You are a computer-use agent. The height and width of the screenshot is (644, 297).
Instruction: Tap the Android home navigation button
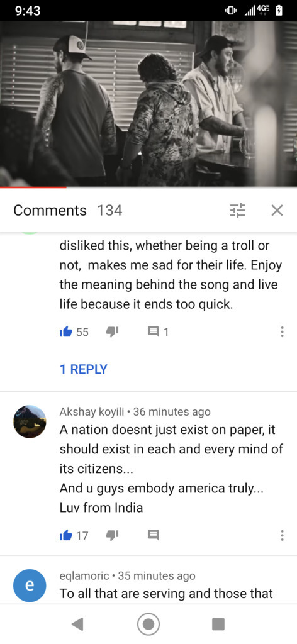click(148, 625)
